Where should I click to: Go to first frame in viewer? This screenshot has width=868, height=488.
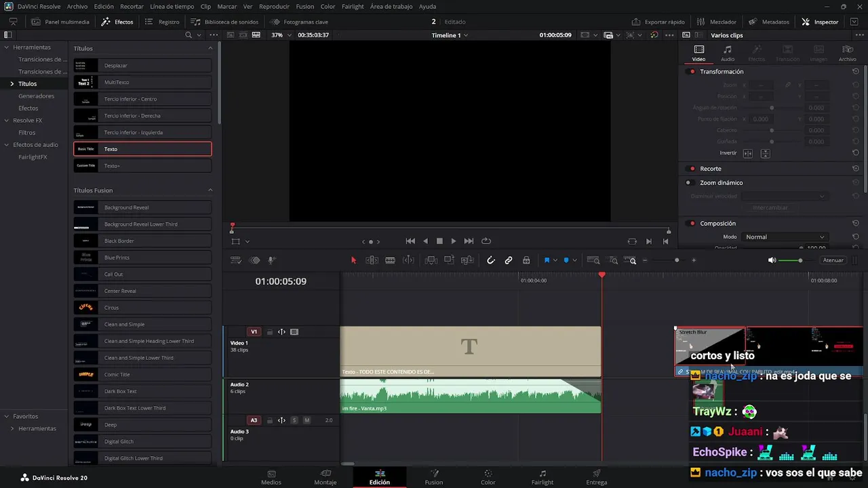(410, 241)
